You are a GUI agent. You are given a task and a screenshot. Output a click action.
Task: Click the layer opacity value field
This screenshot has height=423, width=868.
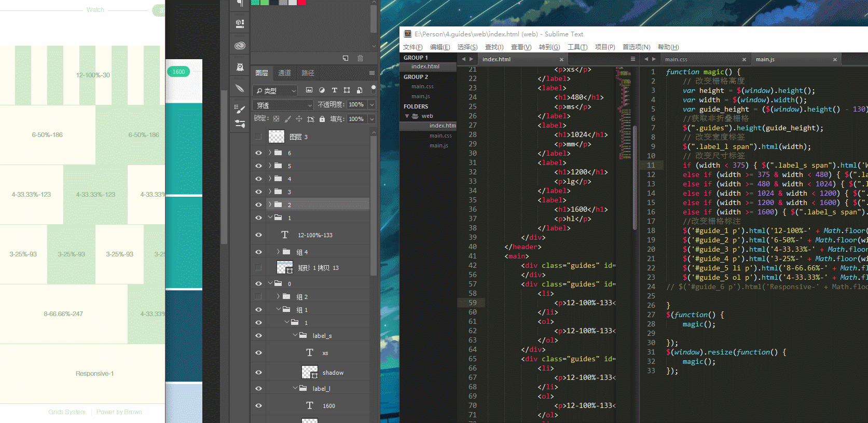coord(356,104)
